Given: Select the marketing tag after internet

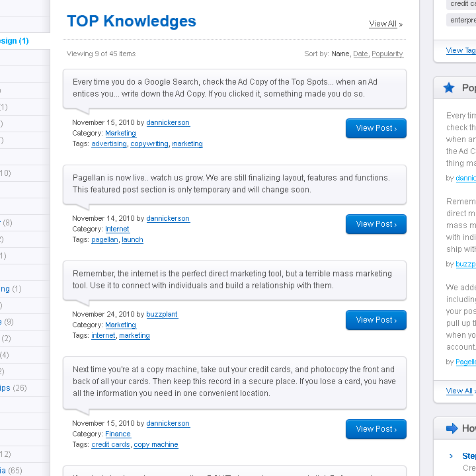Looking at the screenshot, I should (134, 336).
